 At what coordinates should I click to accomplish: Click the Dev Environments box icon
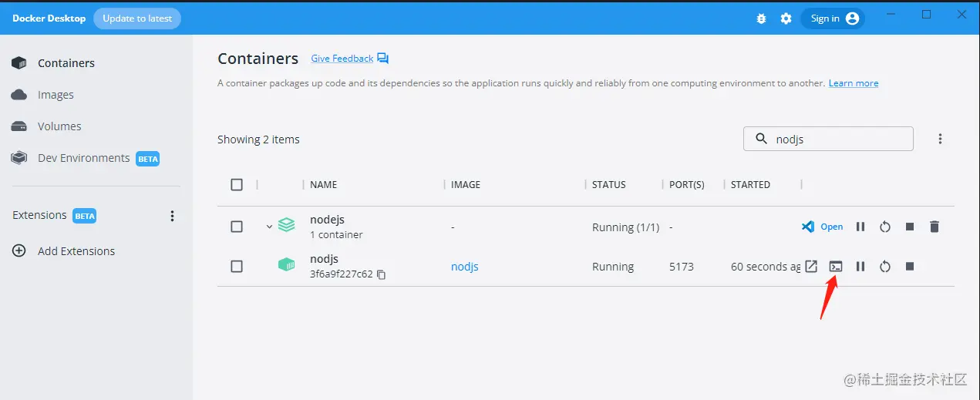pos(19,158)
